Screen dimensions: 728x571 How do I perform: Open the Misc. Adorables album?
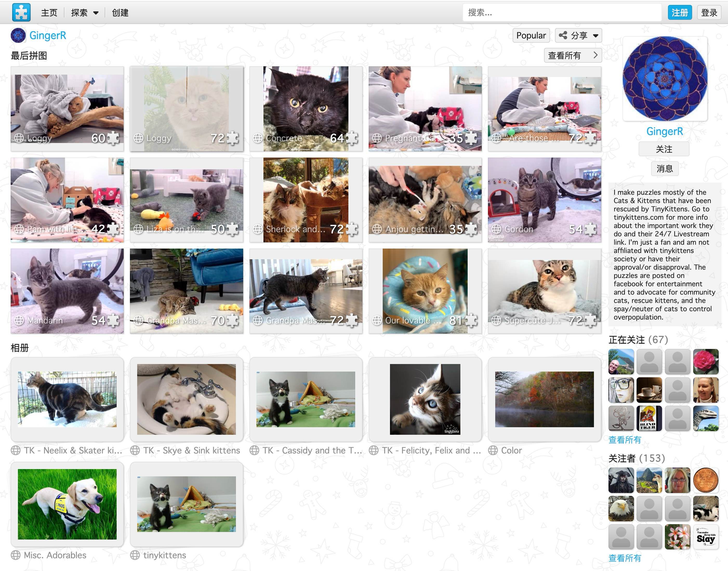(67, 504)
